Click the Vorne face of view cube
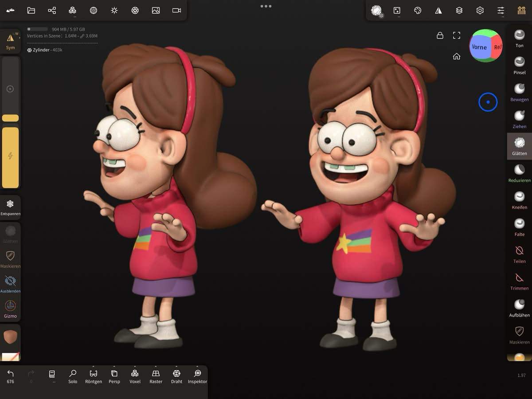532x399 pixels. click(x=479, y=47)
